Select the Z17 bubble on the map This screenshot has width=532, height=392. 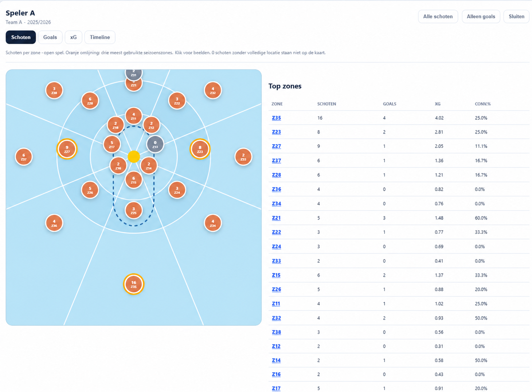tap(112, 144)
